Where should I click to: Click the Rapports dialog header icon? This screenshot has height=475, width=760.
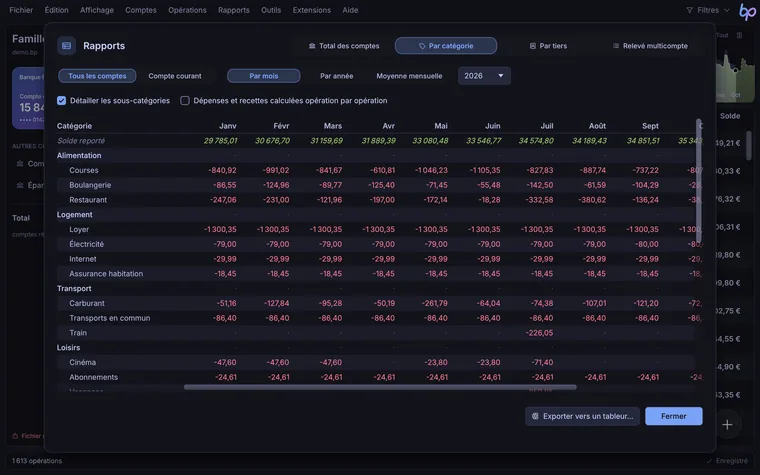click(66, 46)
